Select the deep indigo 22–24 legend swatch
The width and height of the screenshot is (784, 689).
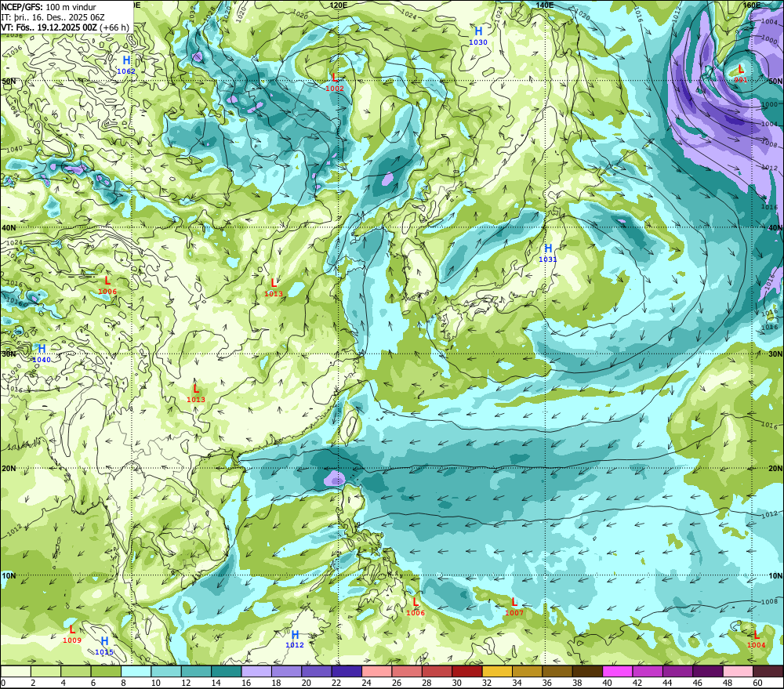click(347, 671)
